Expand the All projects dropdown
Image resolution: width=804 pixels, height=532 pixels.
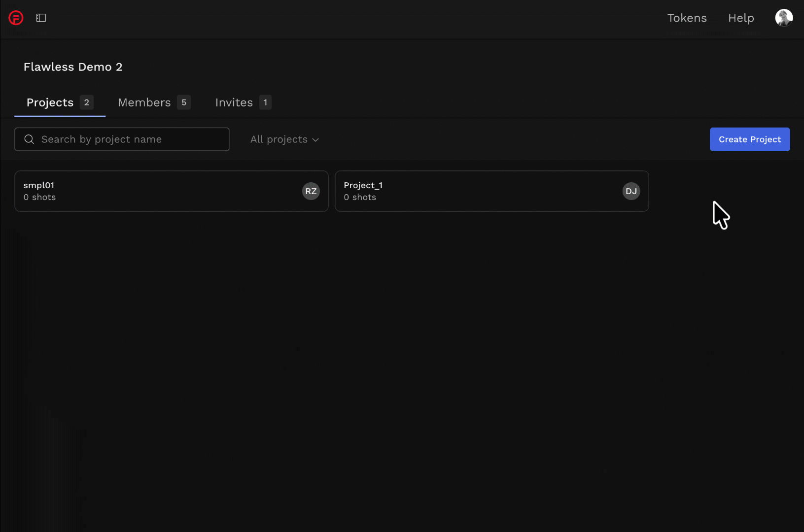tap(284, 139)
